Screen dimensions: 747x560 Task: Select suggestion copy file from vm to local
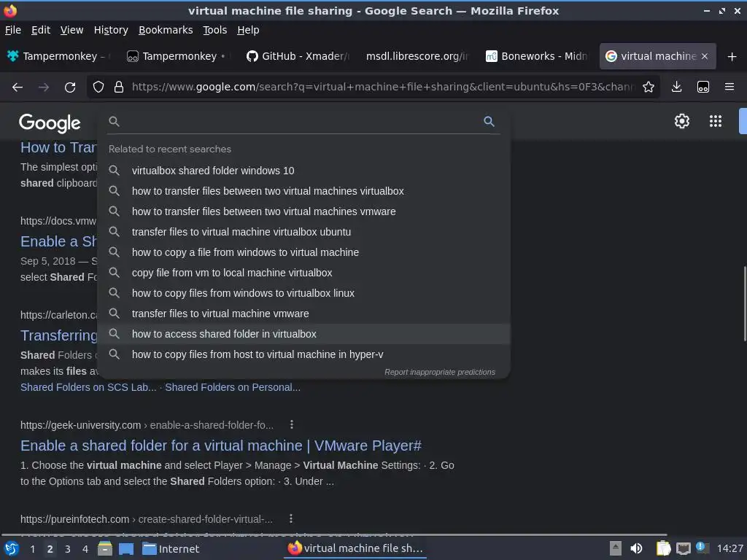click(303, 273)
